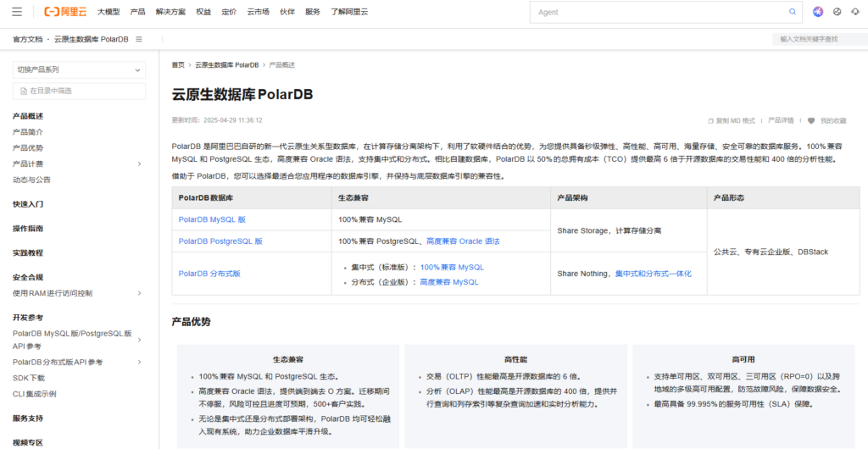Click the 100%兼容 MySQL link in 集中式 row
This screenshot has height=449, width=868.
452,267
